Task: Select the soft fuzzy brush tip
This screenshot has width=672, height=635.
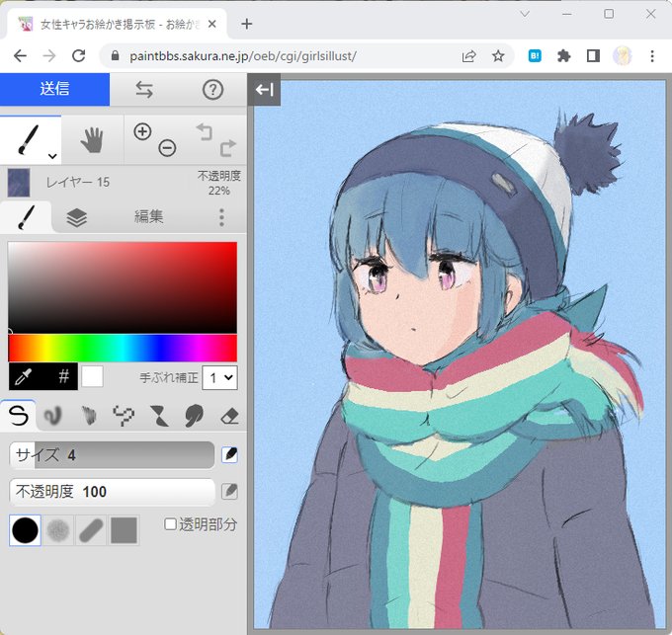Action: coord(58,530)
